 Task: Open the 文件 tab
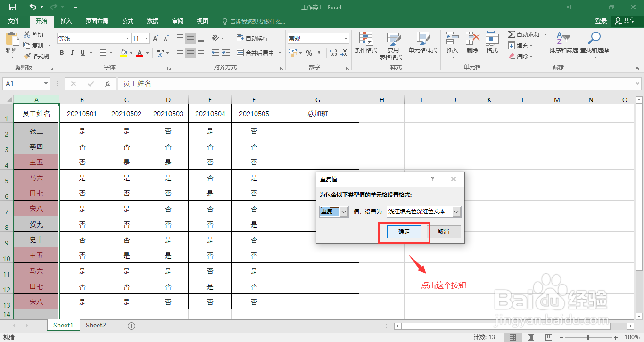coord(14,21)
